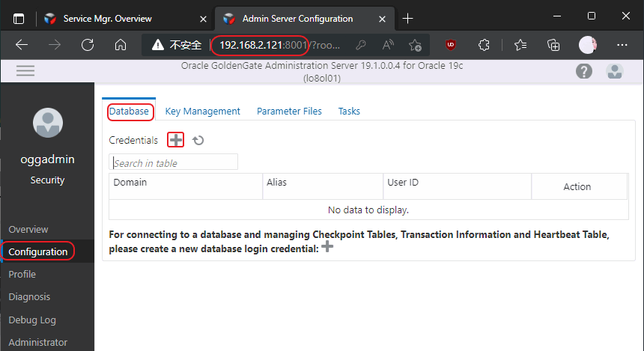Open Debug Log in sidebar
Viewport: 644px width, 351px height.
[x=32, y=320]
